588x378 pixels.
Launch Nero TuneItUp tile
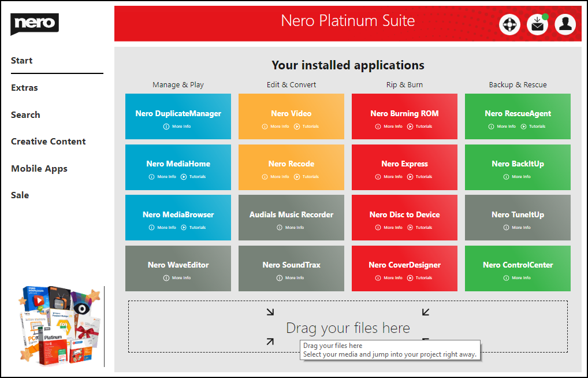click(518, 217)
